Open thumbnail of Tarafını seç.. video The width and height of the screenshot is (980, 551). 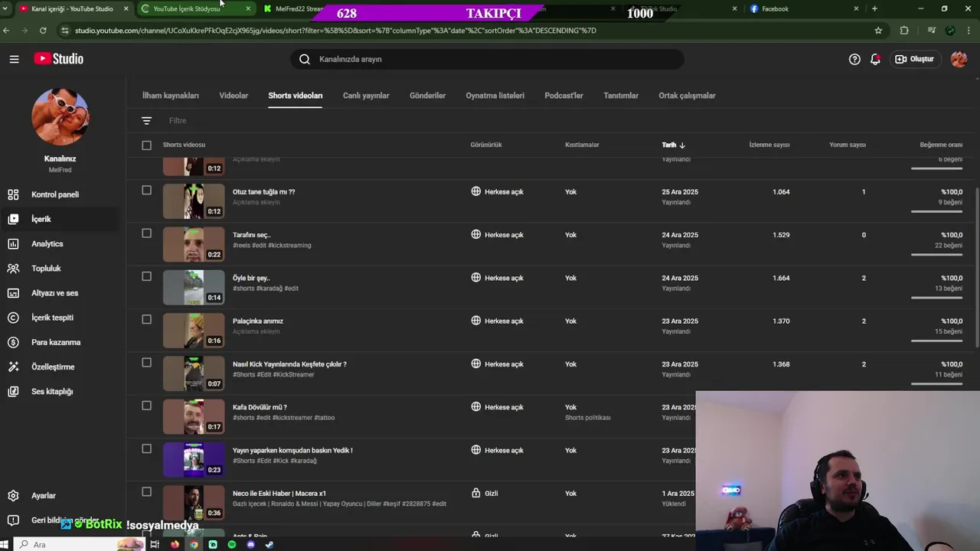[x=194, y=244]
